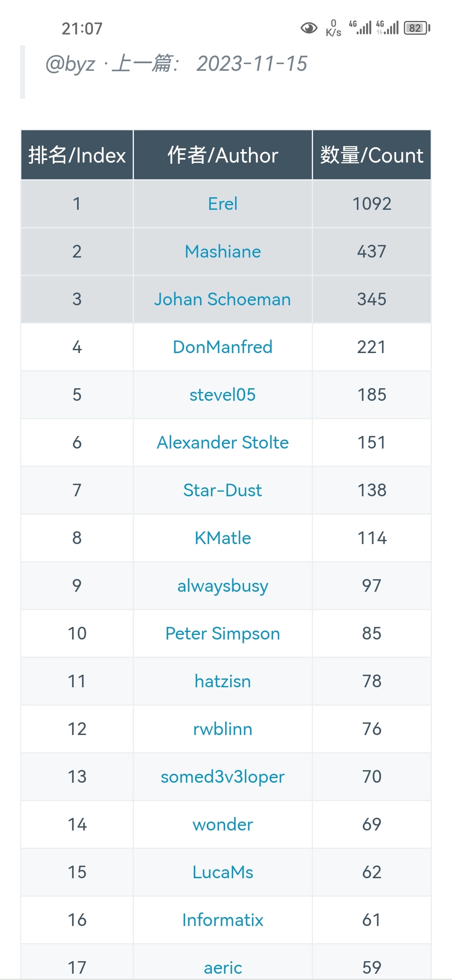This screenshot has width=452, height=980.
Task: Open Peter Simpson's author link
Action: (x=223, y=634)
